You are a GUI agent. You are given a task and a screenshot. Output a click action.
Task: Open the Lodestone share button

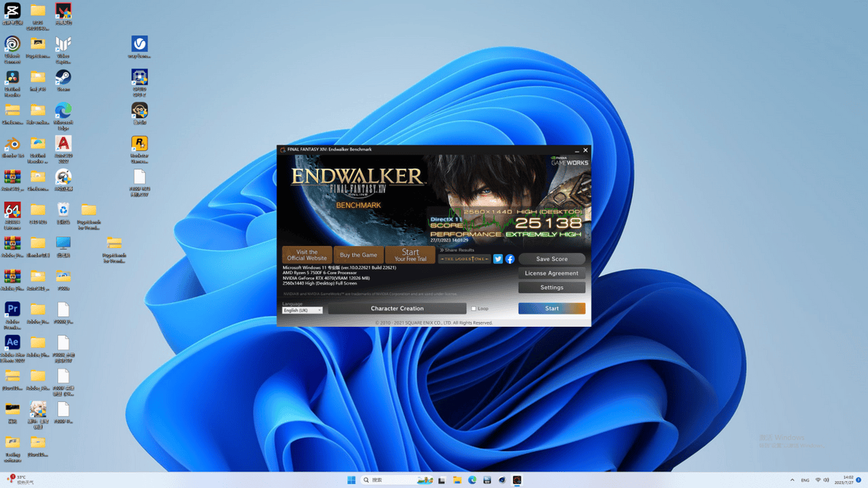[x=464, y=259]
